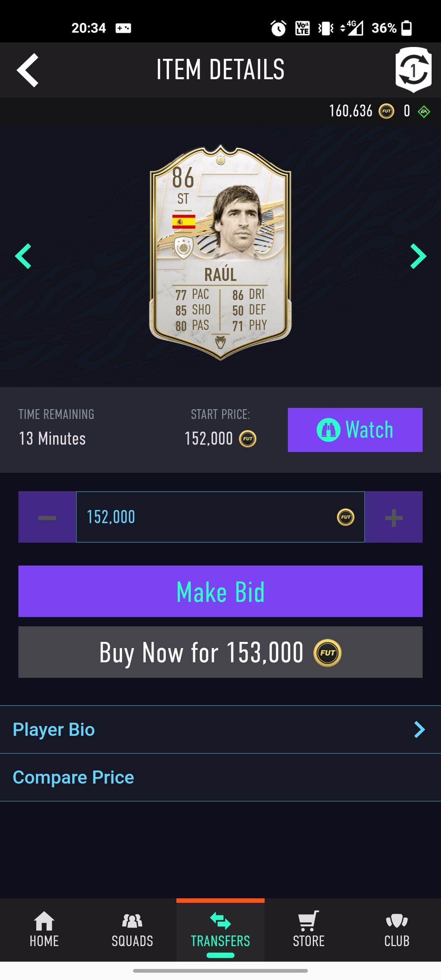
Task: Select the Transfers tab
Action: 220,930
